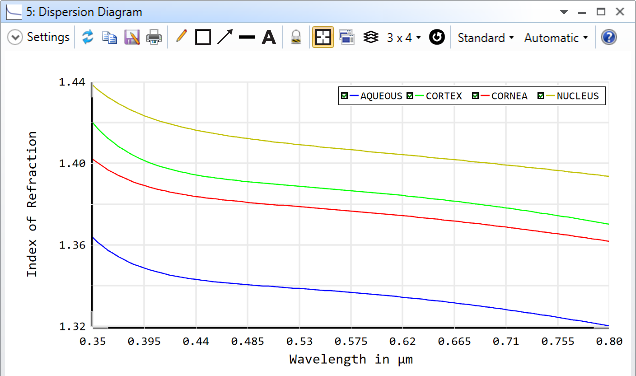The width and height of the screenshot is (636, 376).
Task: Select the arrow drawing tool
Action: [x=225, y=37]
